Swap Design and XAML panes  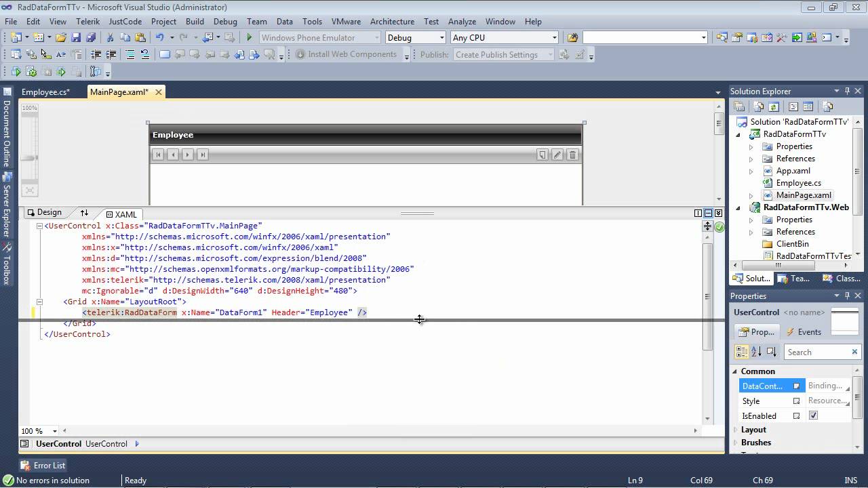pos(84,213)
